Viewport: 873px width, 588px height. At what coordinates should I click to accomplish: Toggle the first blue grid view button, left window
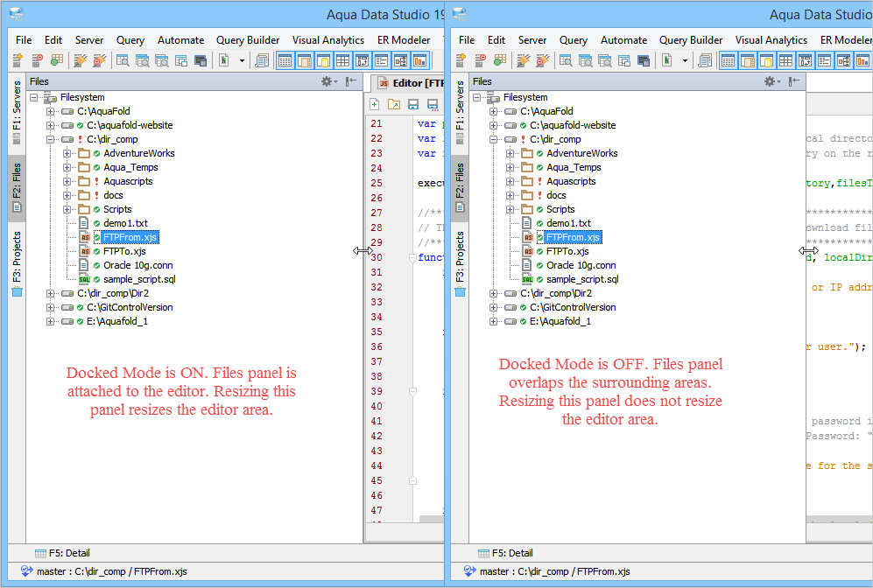click(285, 60)
